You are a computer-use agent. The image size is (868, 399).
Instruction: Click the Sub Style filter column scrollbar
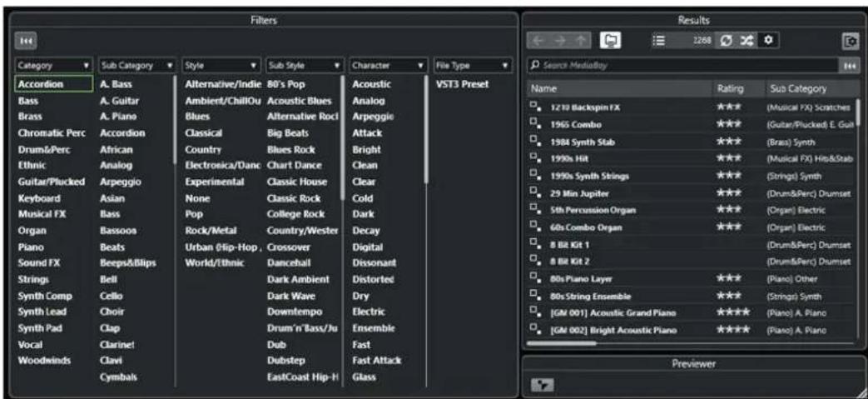click(x=343, y=138)
